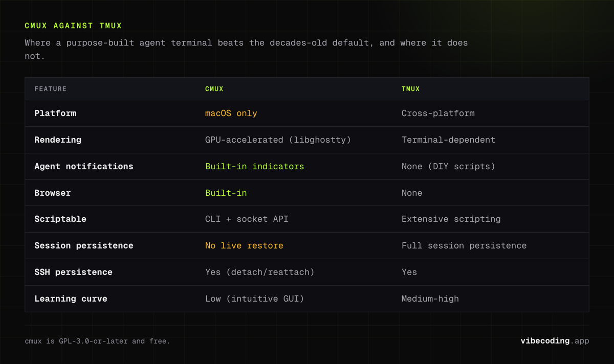This screenshot has width=614, height=364.
Task: Open the vibecoding.app link
Action: (555, 341)
